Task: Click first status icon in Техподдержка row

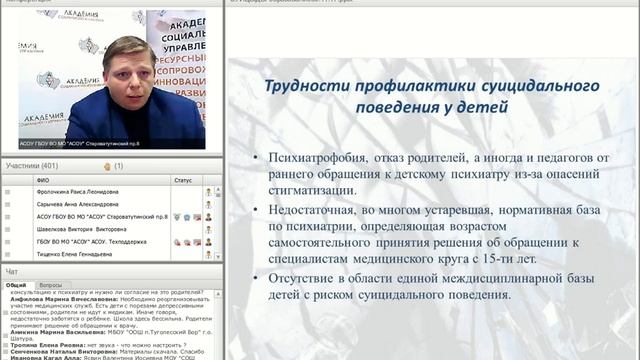Action: coord(177,242)
